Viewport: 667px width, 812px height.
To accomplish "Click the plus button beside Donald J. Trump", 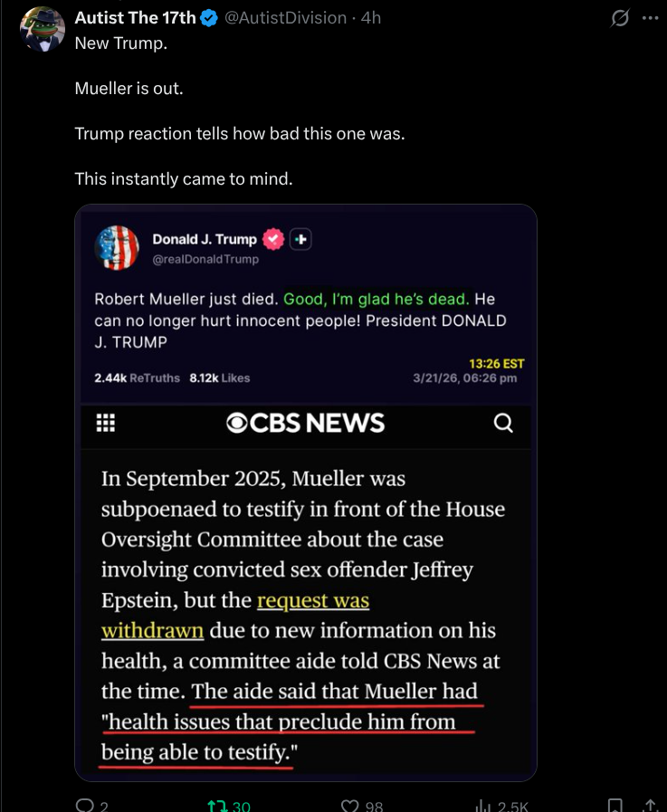I will (x=301, y=239).
